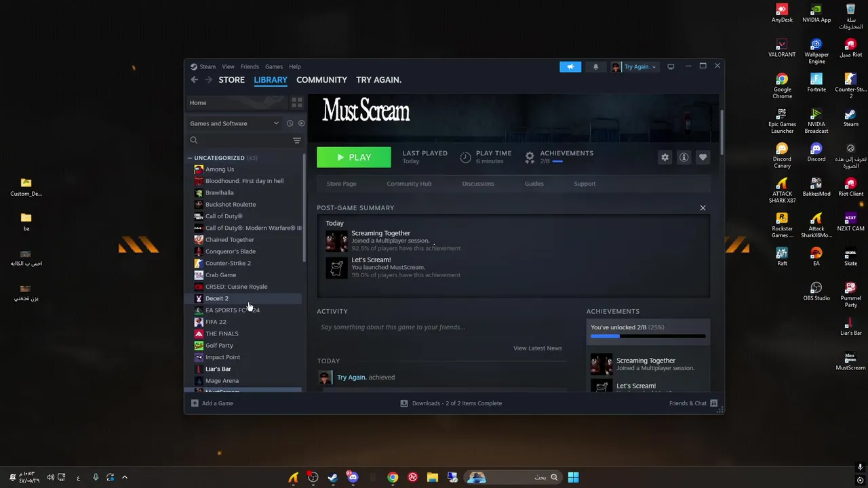This screenshot has height=488, width=868.
Task: Click the forward navigation arrow in Steam
Action: [209, 80]
